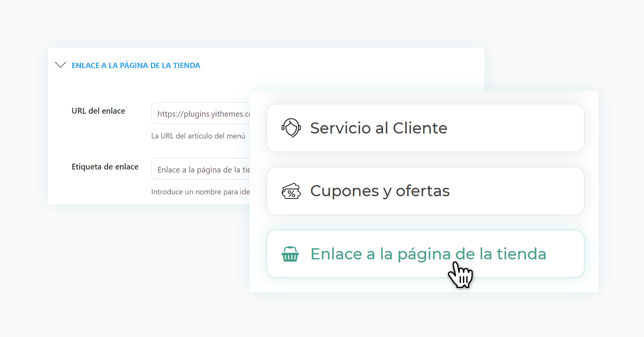
Task: Click the coupon percent ticket icon
Action: (291, 191)
